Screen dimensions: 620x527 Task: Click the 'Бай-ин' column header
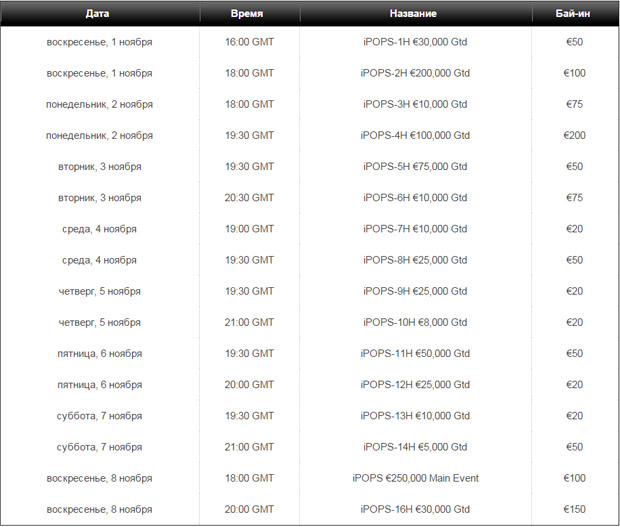pos(575,13)
